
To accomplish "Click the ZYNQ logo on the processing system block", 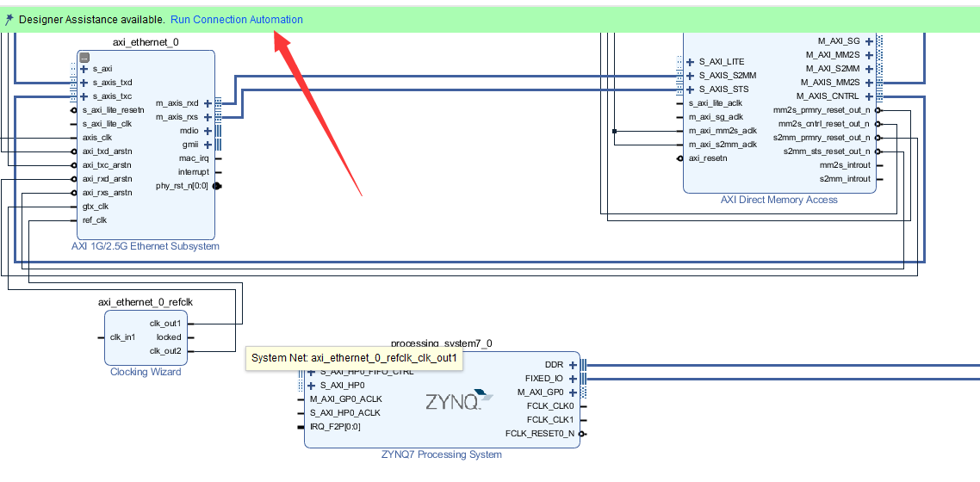I will [x=459, y=401].
